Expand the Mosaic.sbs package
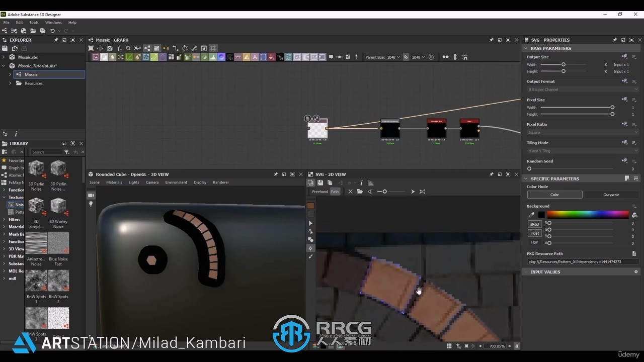This screenshot has width=644, height=362. (x=4, y=57)
